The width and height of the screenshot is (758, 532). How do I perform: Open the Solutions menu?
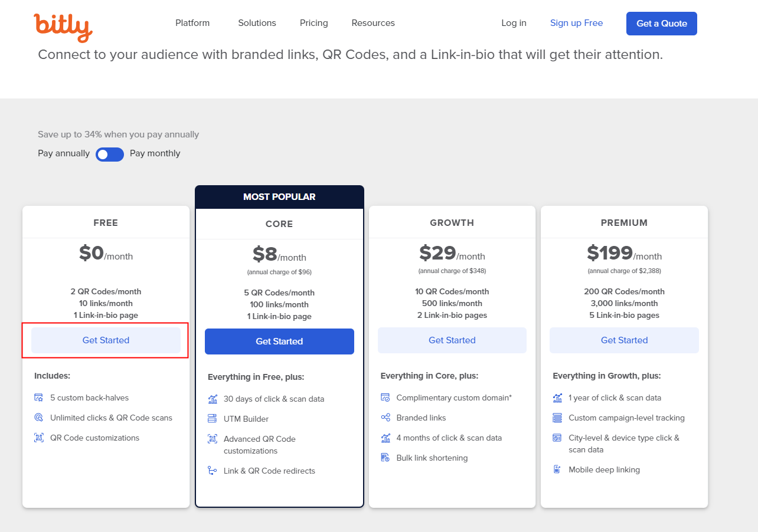pyautogui.click(x=257, y=23)
